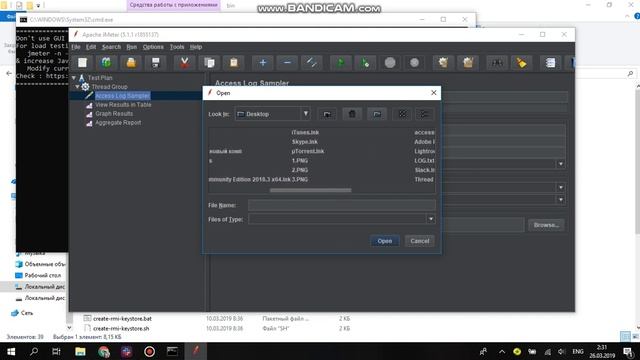Select the Skype.lnk file

click(x=304, y=142)
